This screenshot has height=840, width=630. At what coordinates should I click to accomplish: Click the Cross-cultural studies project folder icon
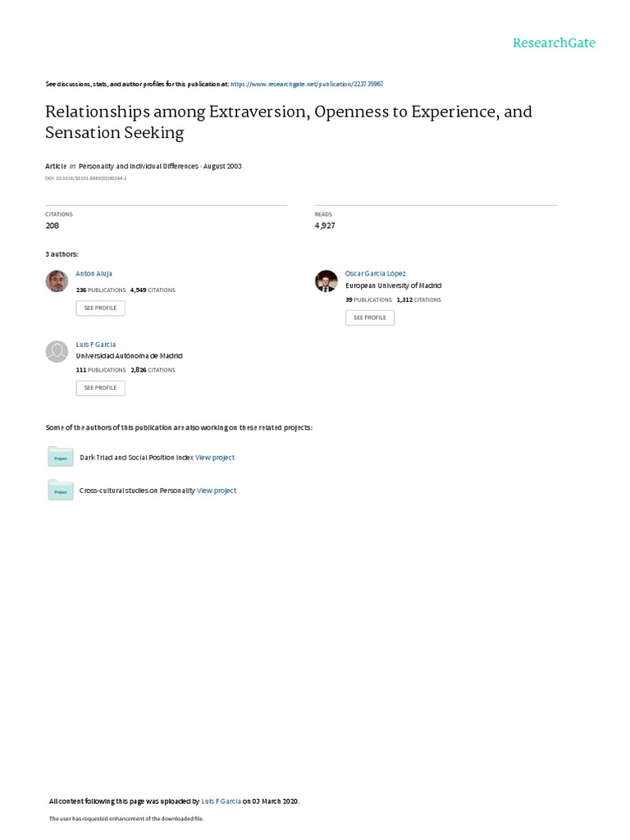tap(60, 490)
